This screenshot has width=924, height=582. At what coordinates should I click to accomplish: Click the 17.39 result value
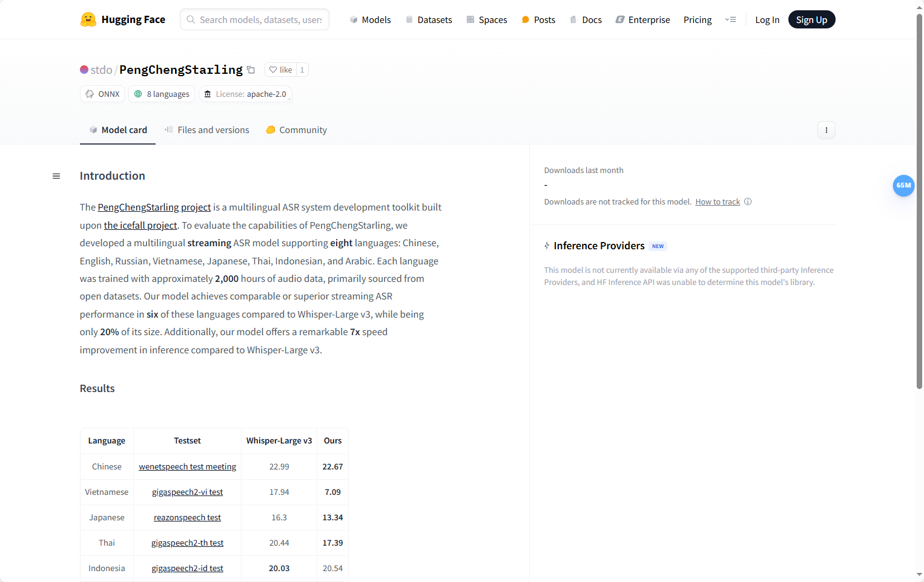point(332,543)
